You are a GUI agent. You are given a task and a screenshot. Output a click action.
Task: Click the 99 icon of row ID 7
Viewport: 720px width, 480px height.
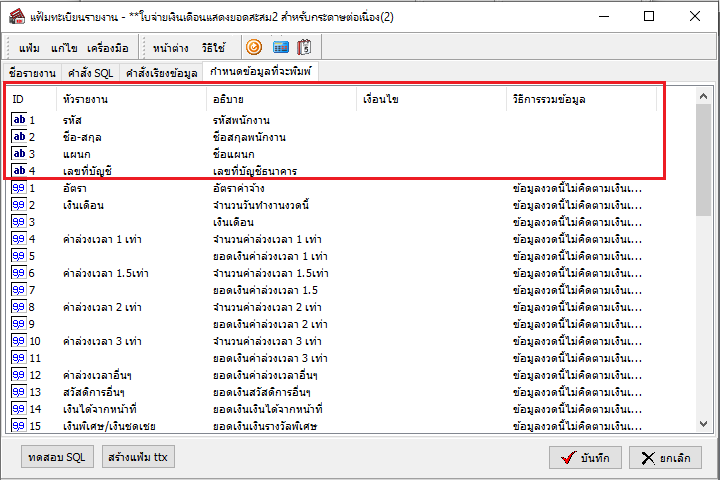19,290
